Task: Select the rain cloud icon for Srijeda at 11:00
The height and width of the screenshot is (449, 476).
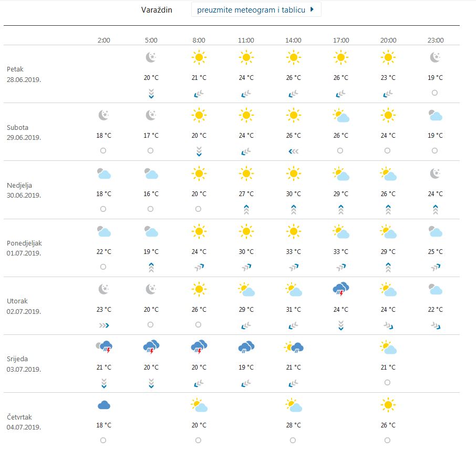Action: tap(246, 347)
